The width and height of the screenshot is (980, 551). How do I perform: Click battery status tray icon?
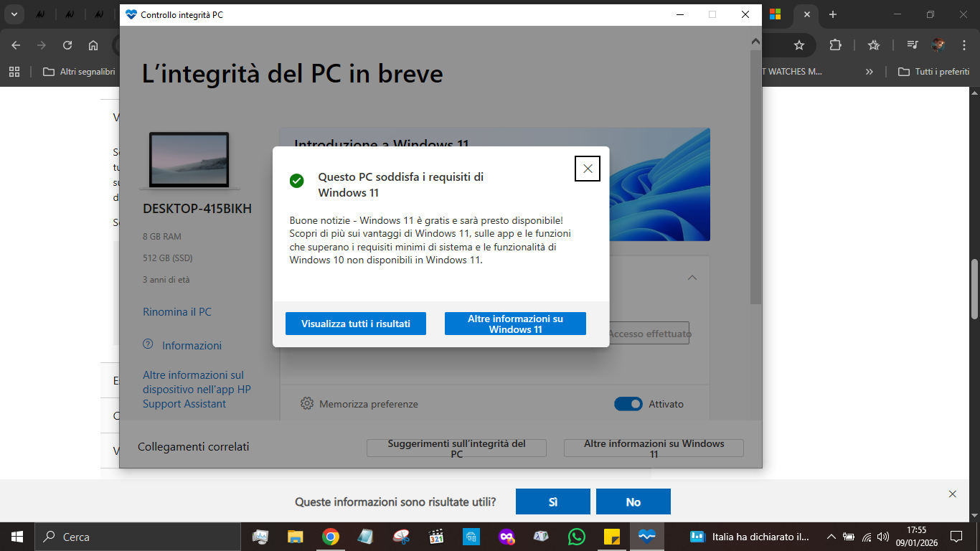click(849, 537)
